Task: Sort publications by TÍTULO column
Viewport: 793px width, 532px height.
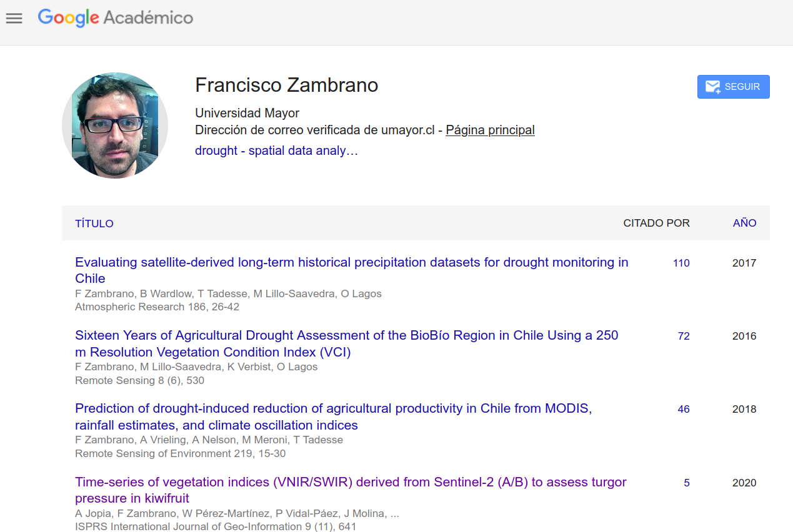Action: tap(94, 224)
